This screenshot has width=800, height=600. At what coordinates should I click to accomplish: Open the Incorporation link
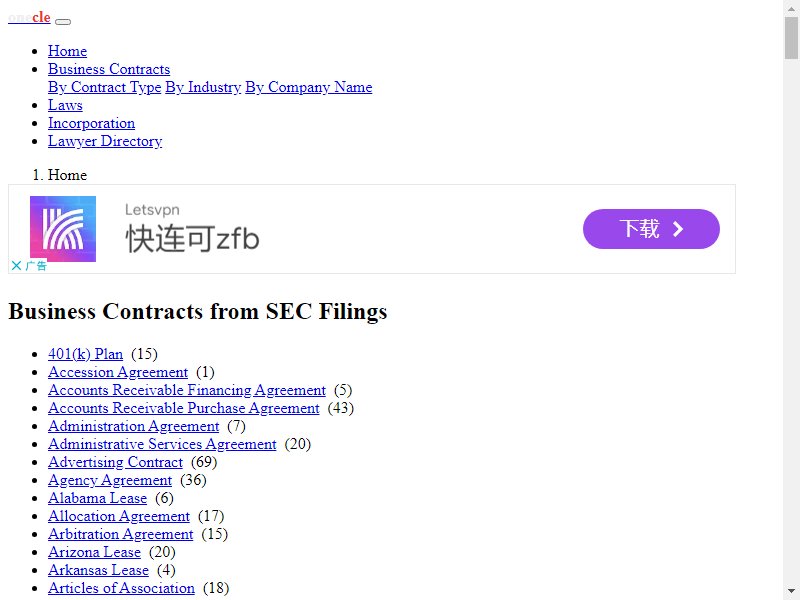point(91,123)
